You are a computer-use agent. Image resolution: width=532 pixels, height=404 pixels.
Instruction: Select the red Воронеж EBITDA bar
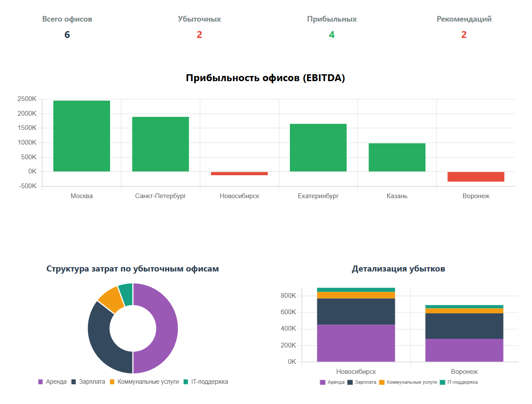click(x=475, y=177)
